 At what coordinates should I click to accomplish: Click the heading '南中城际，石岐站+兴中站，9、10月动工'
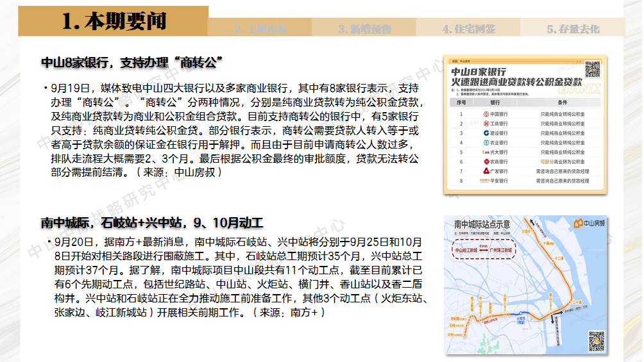[x=152, y=223]
